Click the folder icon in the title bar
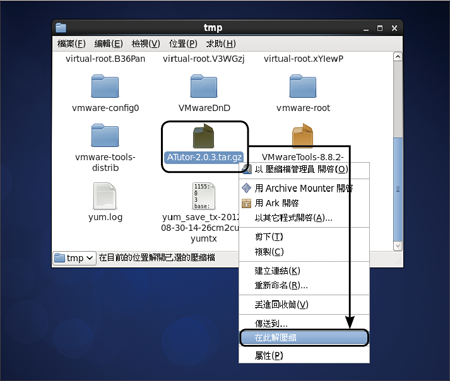450x381 pixels. [61, 28]
